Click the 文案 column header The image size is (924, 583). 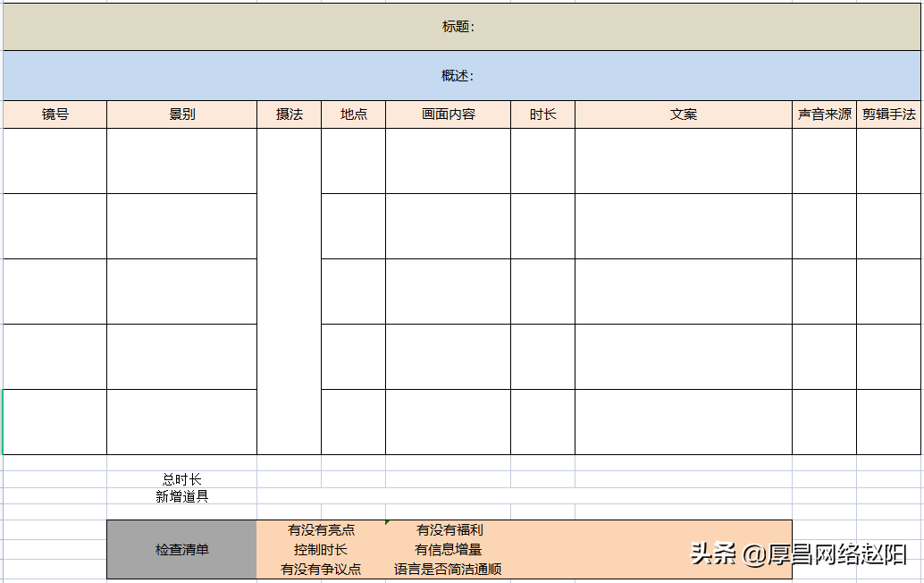coord(683,114)
